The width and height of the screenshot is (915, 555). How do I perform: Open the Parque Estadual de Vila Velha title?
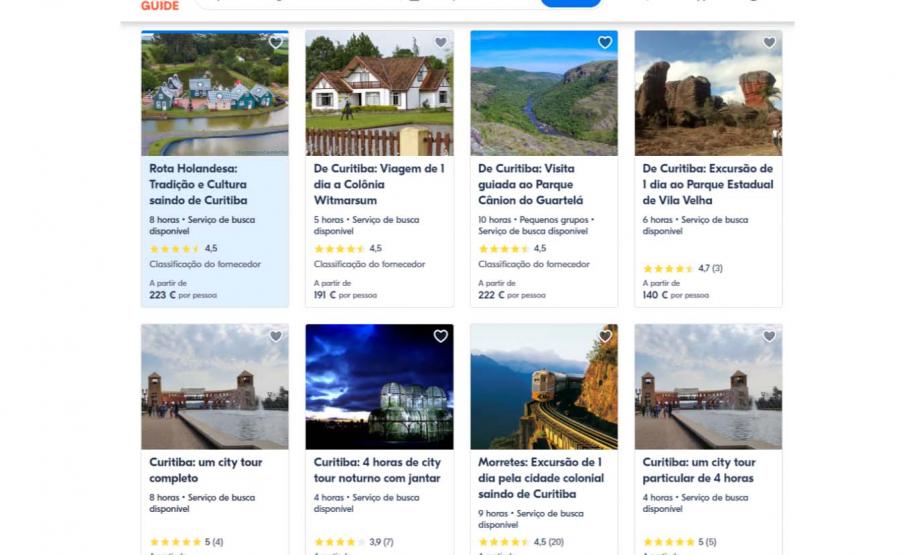[x=708, y=184]
